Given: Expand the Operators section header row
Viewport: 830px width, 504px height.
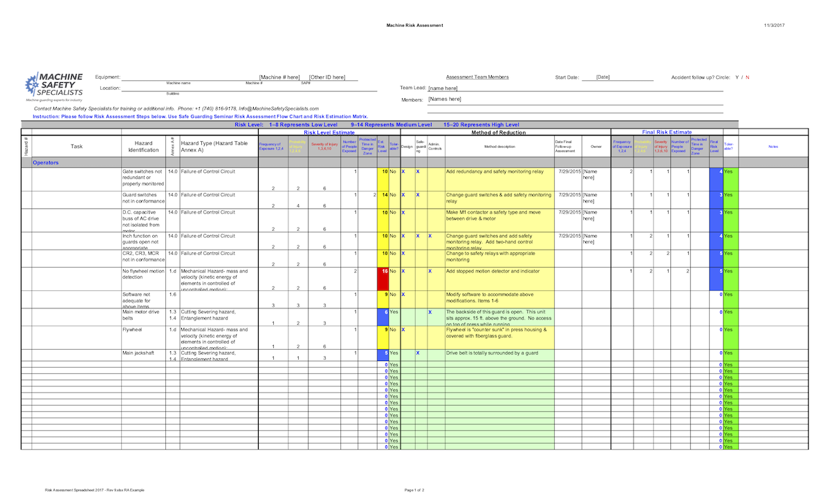Looking at the screenshot, I should coord(45,162).
